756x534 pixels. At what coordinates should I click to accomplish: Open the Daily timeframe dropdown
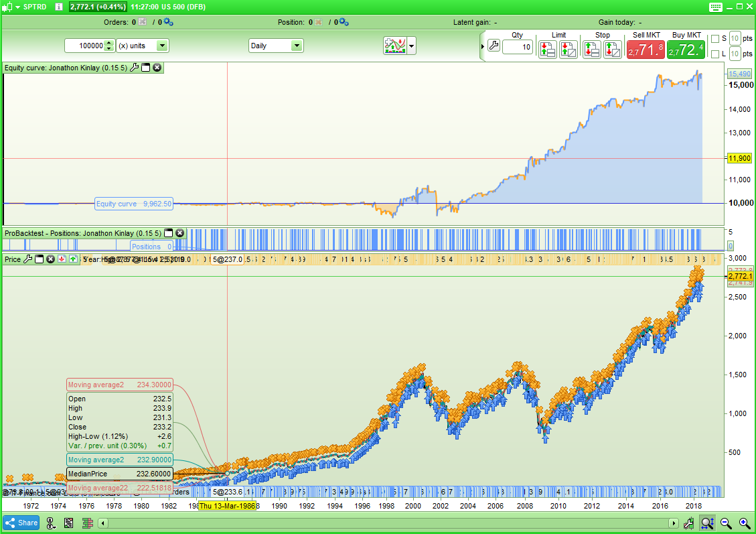276,46
